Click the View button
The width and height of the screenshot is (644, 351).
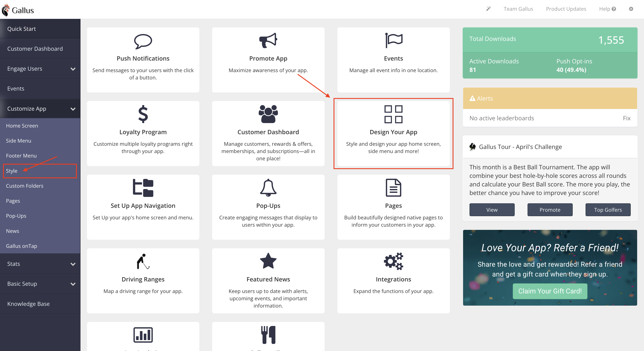click(492, 210)
